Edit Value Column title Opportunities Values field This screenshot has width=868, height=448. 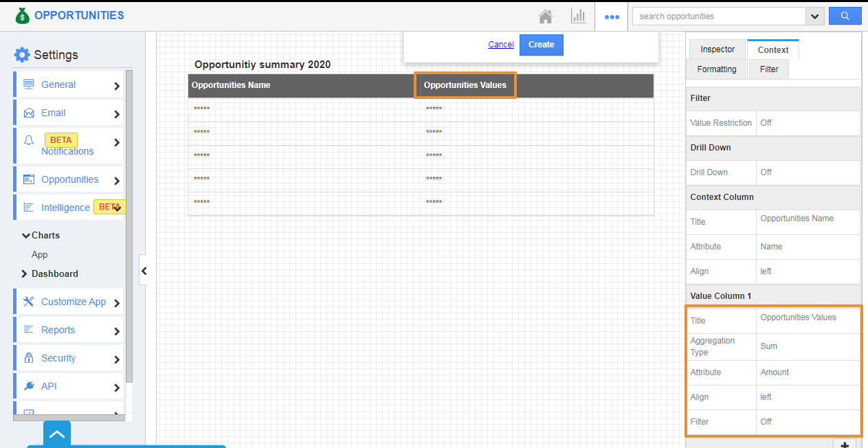coord(808,321)
